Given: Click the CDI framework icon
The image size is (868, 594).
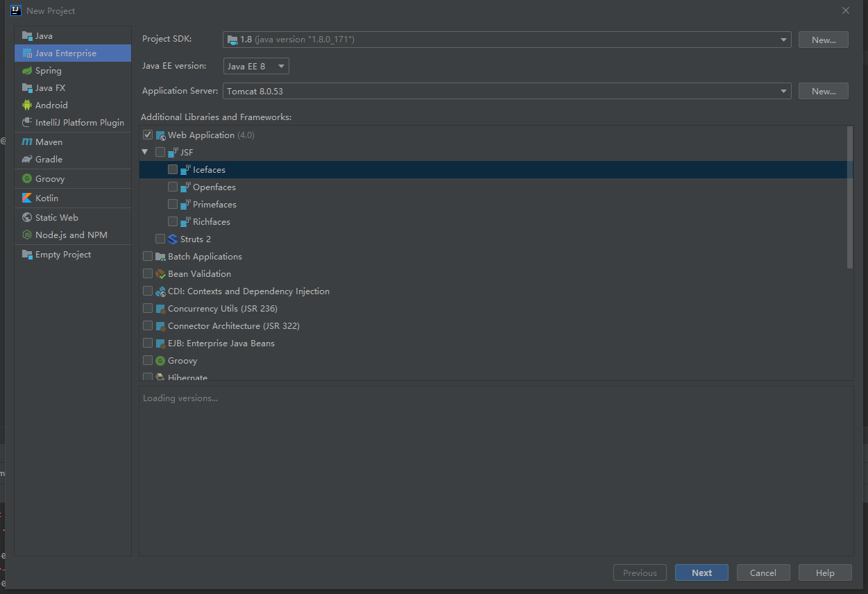Looking at the screenshot, I should pos(160,291).
